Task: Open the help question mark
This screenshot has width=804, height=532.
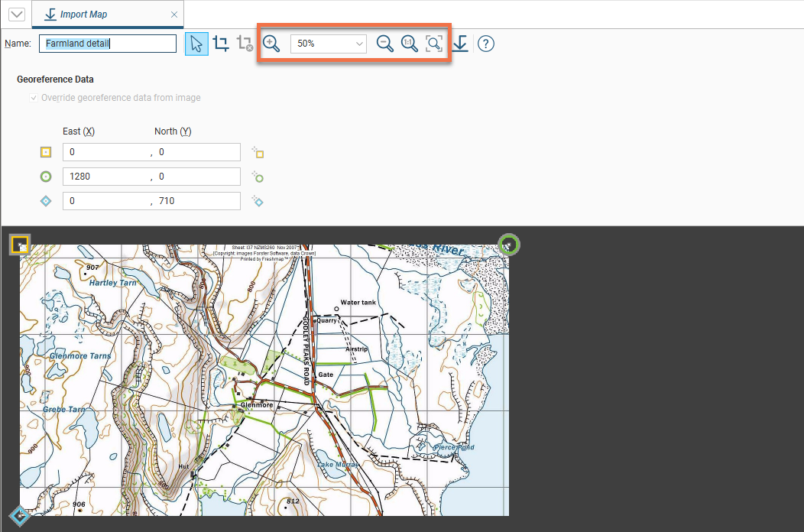Action: pyautogui.click(x=485, y=44)
